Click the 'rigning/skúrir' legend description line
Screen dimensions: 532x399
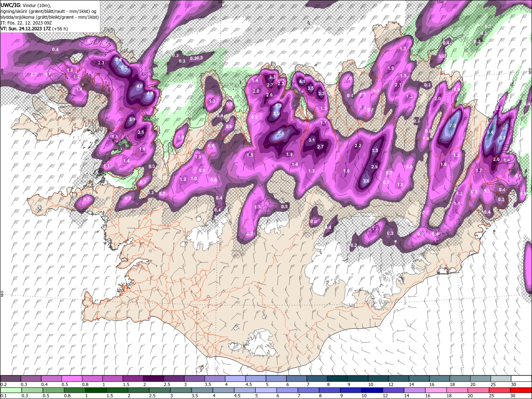tap(49, 11)
